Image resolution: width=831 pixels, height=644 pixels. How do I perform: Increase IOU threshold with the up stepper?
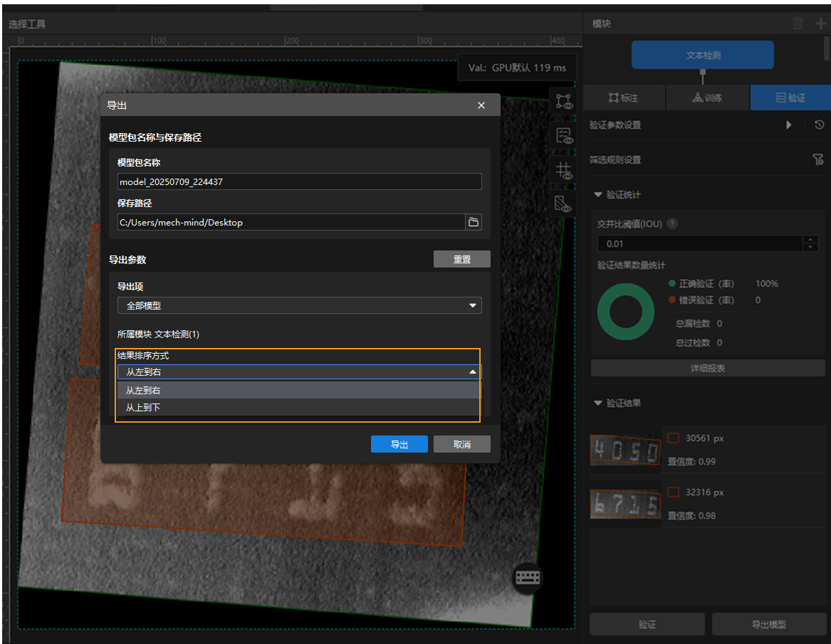(x=810, y=240)
